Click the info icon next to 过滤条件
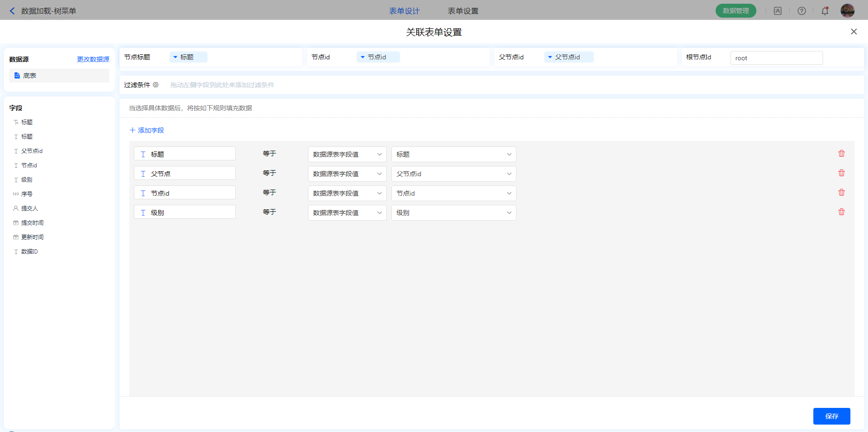This screenshot has height=432, width=868. pos(156,85)
